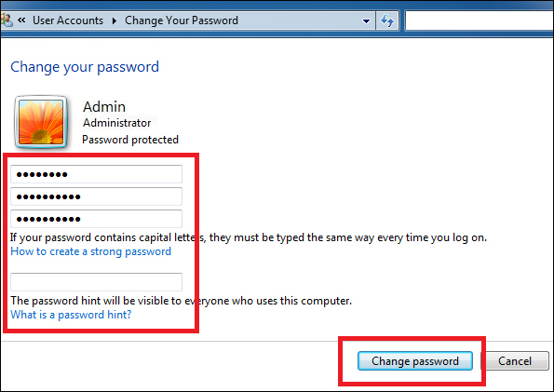554x392 pixels.
Task: Click the User Accounts icon in address bar
Action: [x=7, y=20]
